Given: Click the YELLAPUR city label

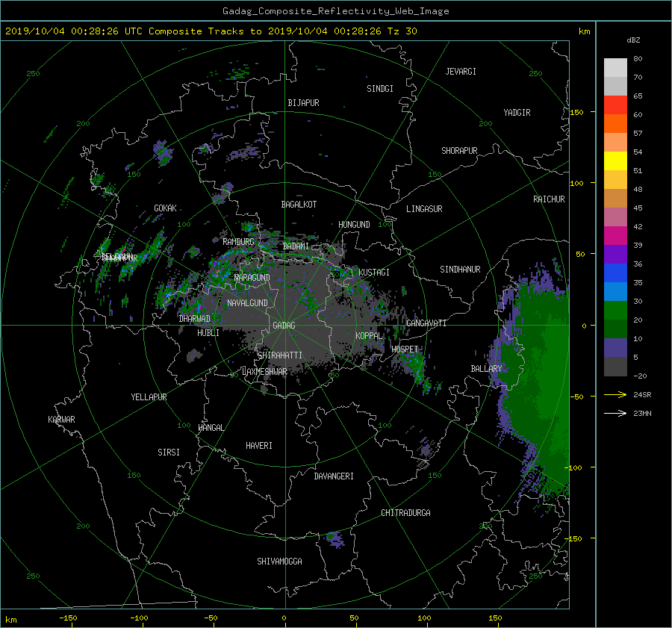Looking at the screenshot, I should click(x=149, y=397).
